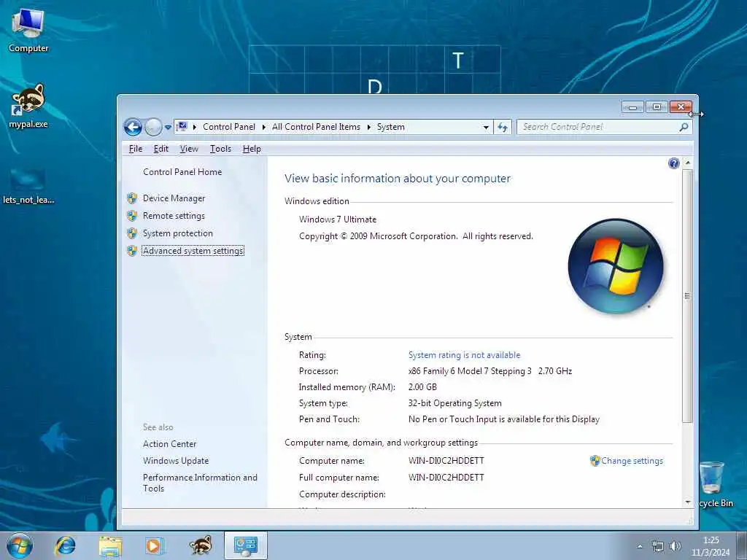Image resolution: width=747 pixels, height=560 pixels.
Task: Minimize the System window
Action: click(x=632, y=107)
